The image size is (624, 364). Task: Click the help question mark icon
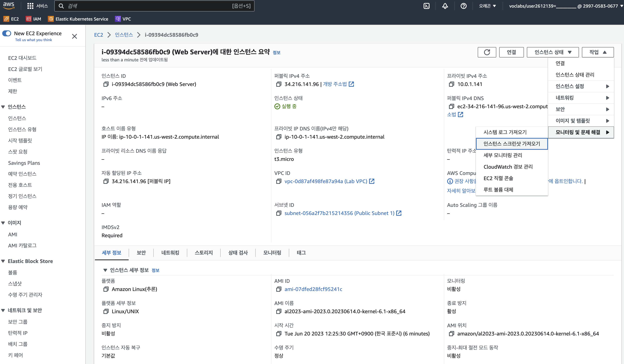463,6
